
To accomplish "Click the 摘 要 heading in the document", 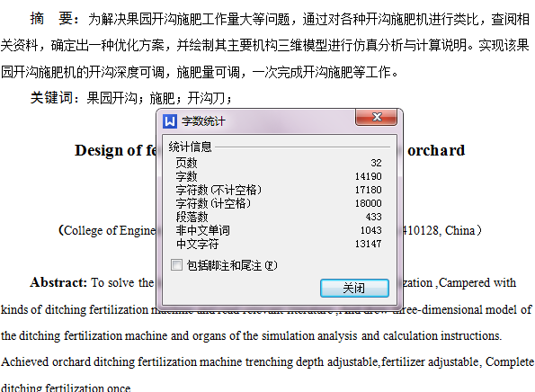I will [x=51, y=18].
